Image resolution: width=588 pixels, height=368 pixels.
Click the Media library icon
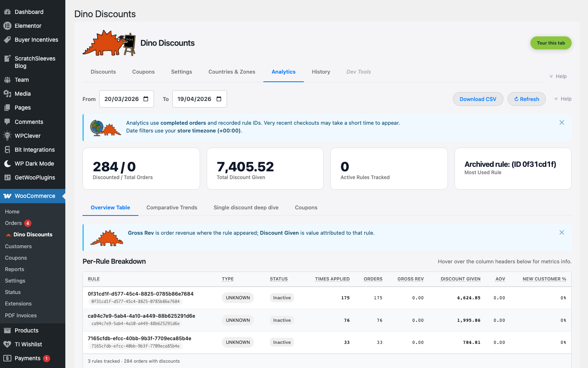coord(7,94)
